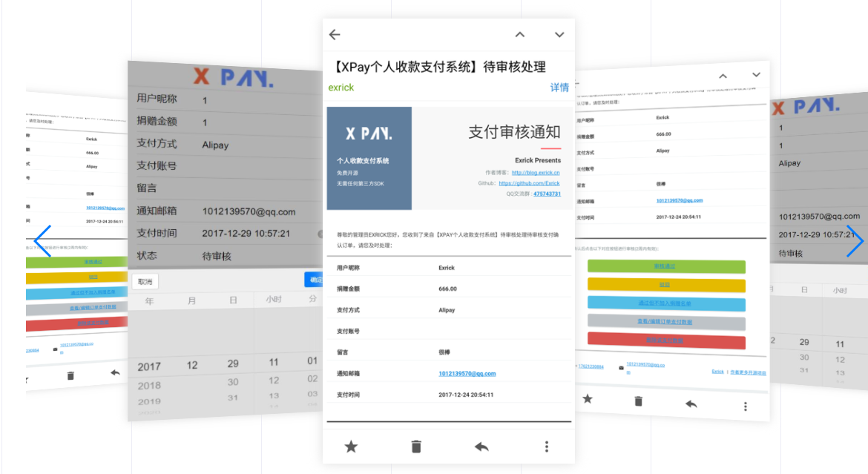
Task: Click the 待审核 status in the rightmost X PAY card
Action: pyautogui.click(x=791, y=253)
